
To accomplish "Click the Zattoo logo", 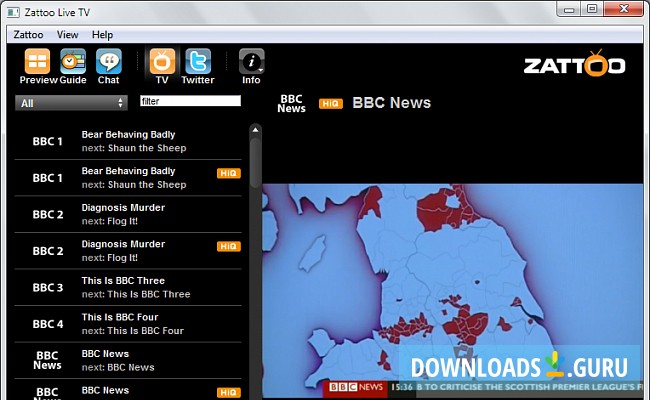I will tap(574, 64).
